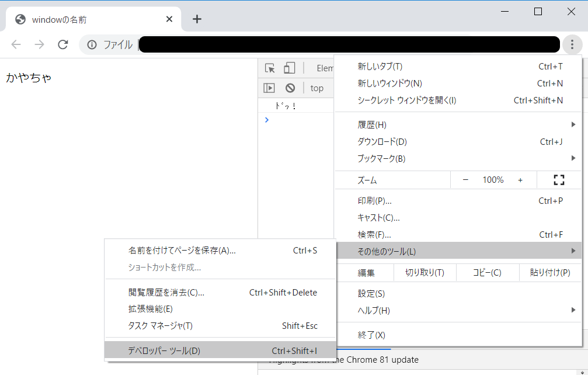This screenshot has height=375, width=588.
Task: Open a new tab with the plus icon
Action: 197,19
